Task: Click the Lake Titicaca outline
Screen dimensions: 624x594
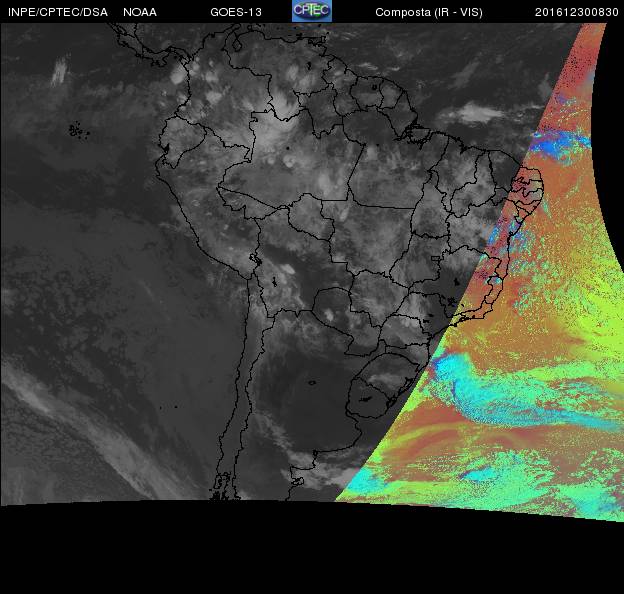Action: pos(257,259)
